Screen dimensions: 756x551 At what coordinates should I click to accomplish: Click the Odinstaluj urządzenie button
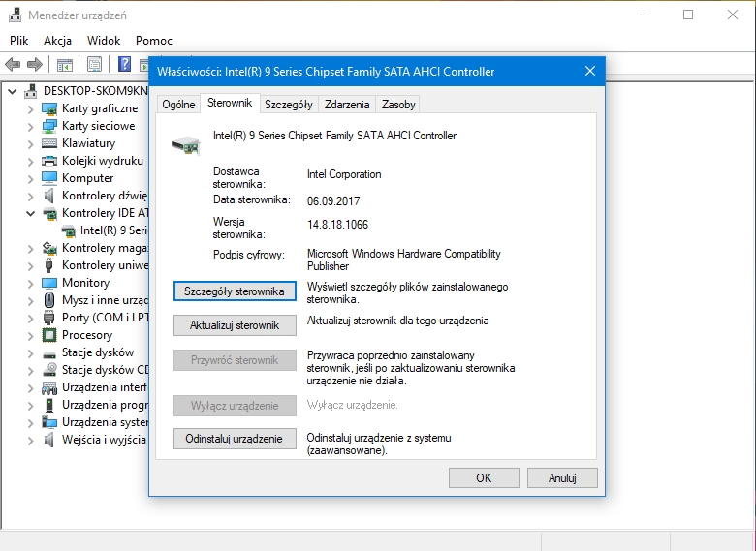(235, 439)
